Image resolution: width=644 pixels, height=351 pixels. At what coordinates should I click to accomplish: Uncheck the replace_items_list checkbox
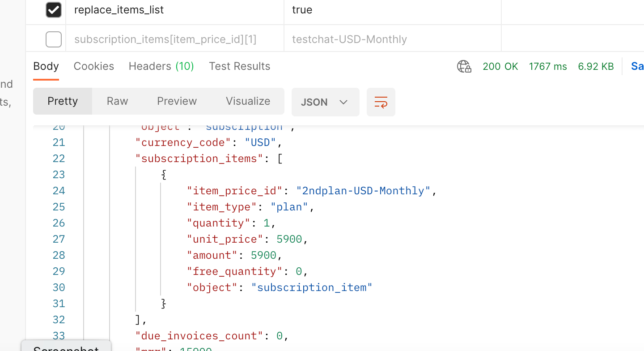coord(54,10)
